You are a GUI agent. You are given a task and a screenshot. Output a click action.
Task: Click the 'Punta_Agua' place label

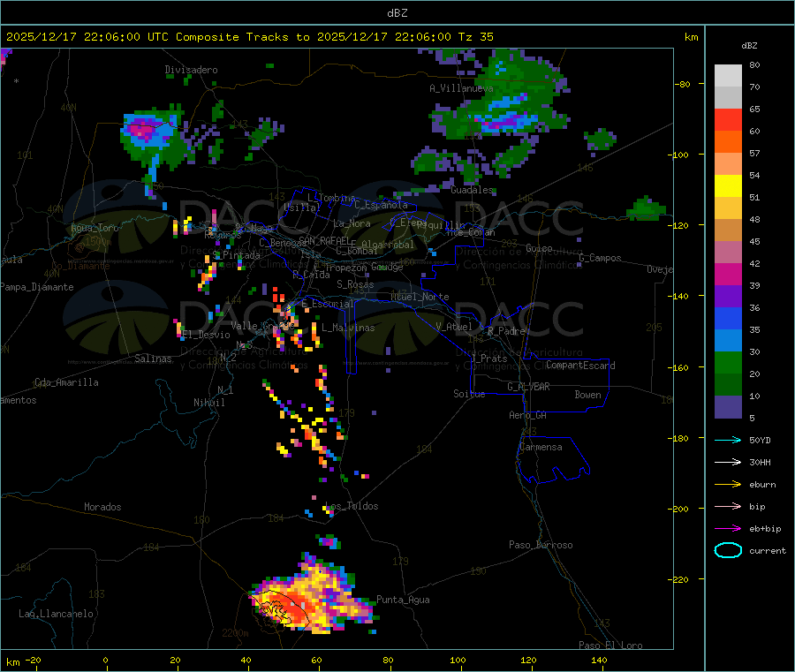403,600
